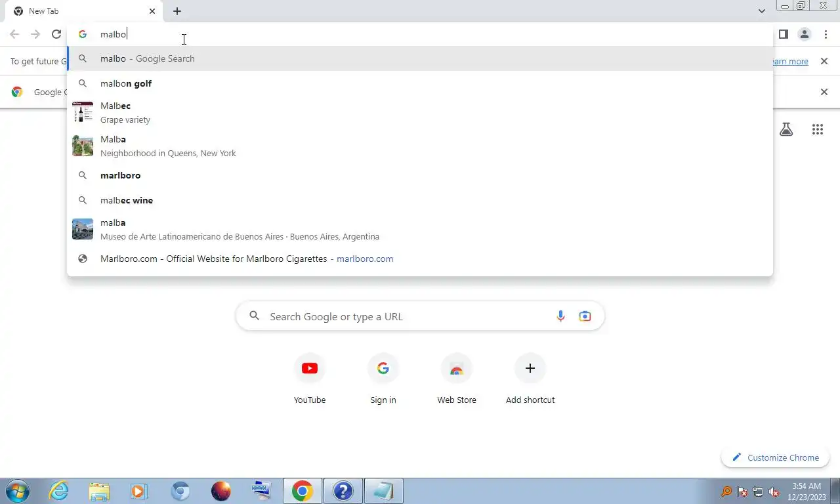
Task: Pick the malba Museo de Arte suggestion
Action: [x=420, y=229]
